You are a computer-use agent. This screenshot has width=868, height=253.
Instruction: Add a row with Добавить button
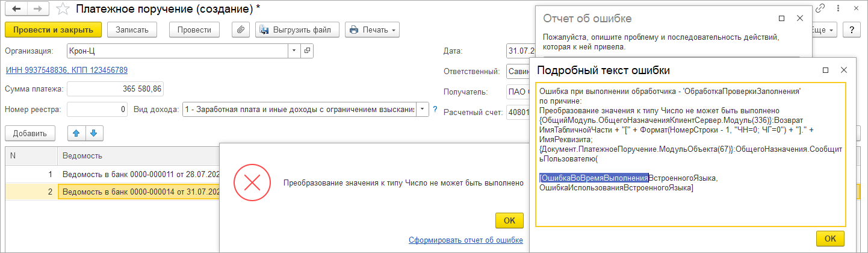pyautogui.click(x=30, y=133)
